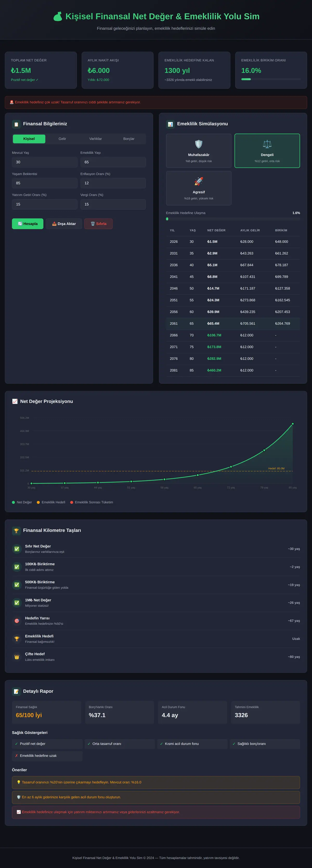312x868 pixels.
Task: Click the trophy icon for Emeklilik Hedefi milestone
Action: tap(17, 639)
